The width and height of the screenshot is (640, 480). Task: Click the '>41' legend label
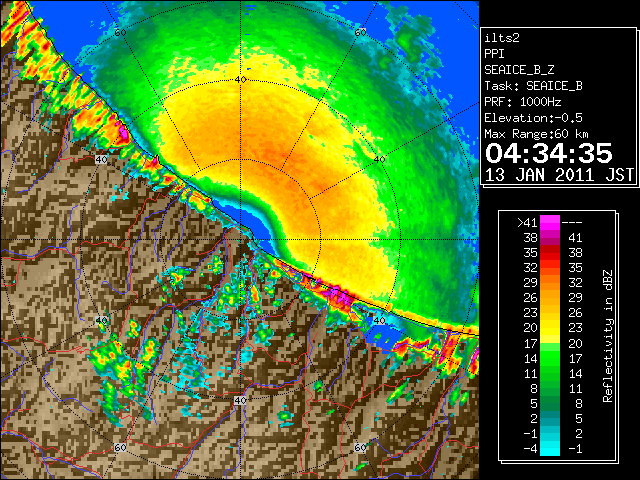pyautogui.click(x=527, y=222)
